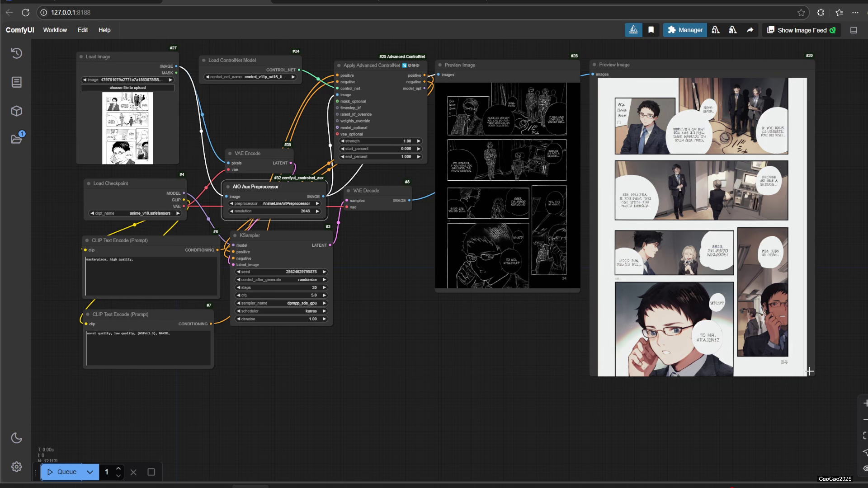This screenshot has height=488, width=868.
Task: Click choose file to upload button
Action: pyautogui.click(x=127, y=88)
